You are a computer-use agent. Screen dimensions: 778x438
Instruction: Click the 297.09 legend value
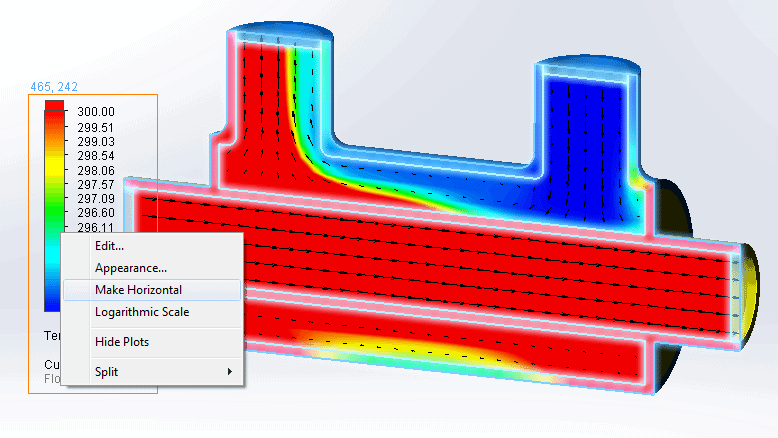(96, 199)
